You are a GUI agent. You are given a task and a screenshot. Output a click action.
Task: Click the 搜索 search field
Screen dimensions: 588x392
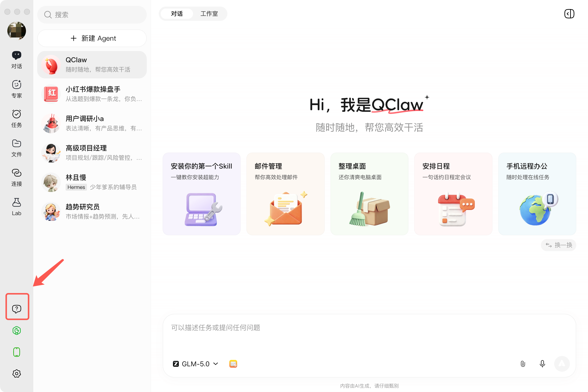[x=92, y=15]
